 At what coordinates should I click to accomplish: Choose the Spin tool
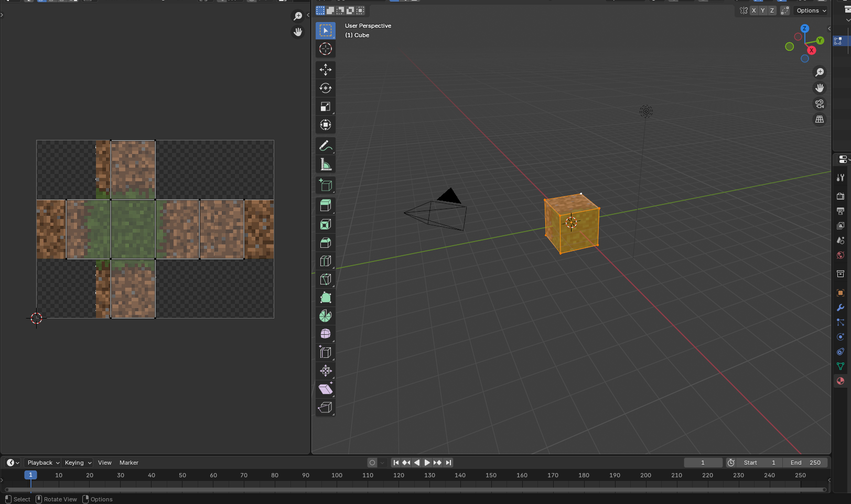point(326,316)
